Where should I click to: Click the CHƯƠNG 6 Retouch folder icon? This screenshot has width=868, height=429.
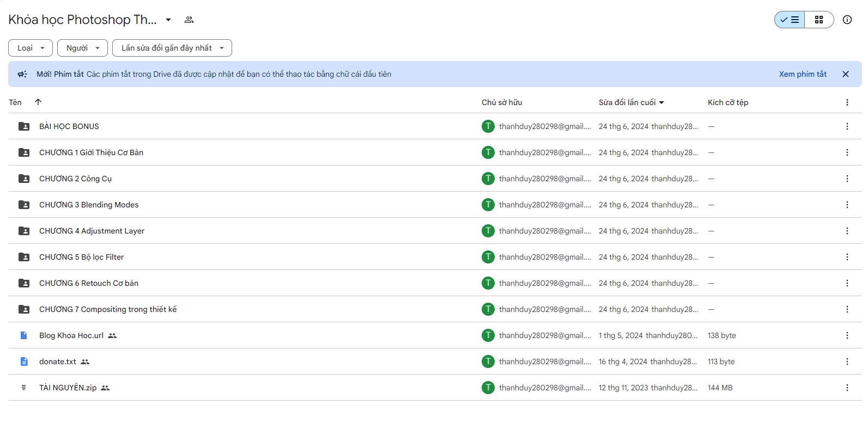[24, 283]
